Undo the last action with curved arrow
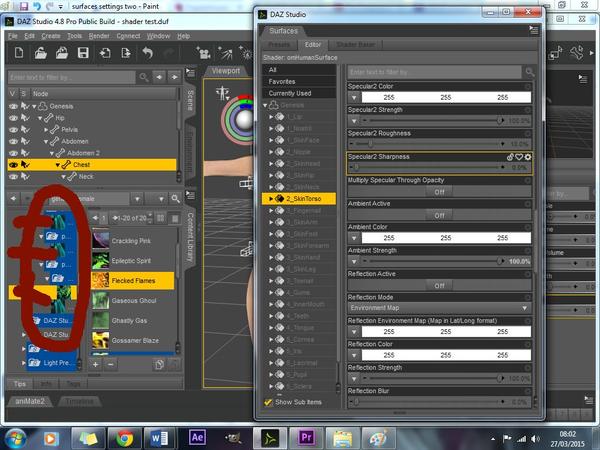The image size is (600, 450). click(147, 53)
